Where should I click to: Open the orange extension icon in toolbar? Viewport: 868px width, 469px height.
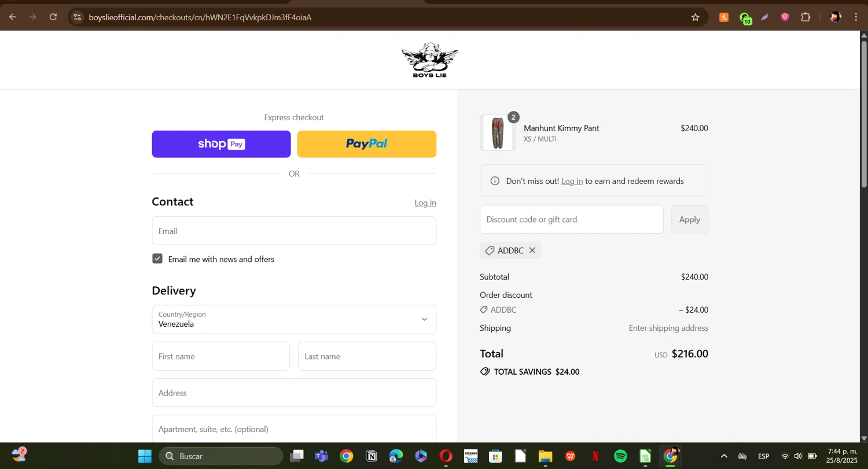tap(724, 17)
